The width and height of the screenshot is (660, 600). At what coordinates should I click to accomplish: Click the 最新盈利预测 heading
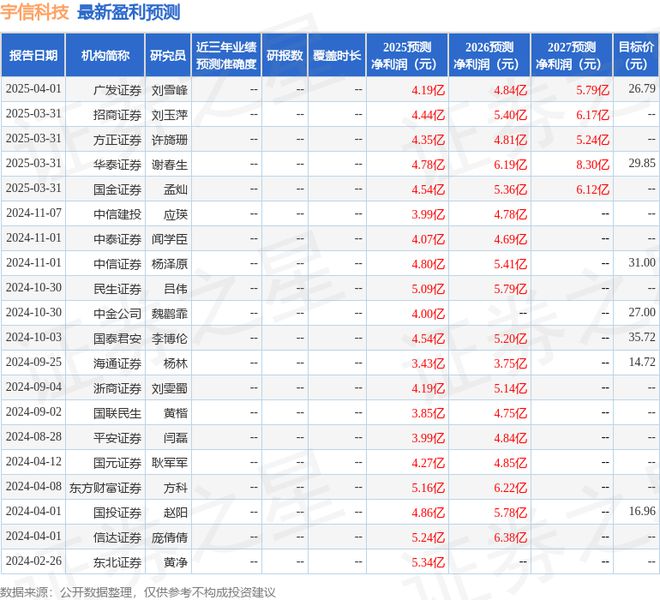(128, 12)
